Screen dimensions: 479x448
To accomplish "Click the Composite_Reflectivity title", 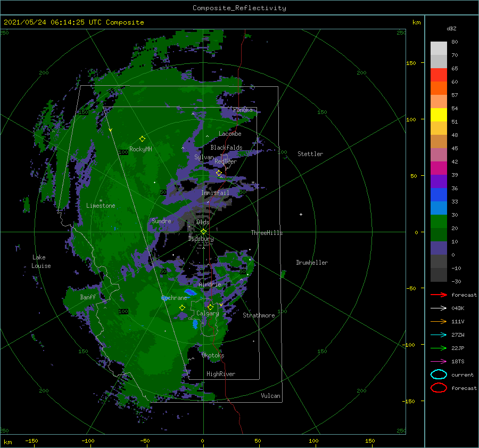I will click(x=240, y=8).
